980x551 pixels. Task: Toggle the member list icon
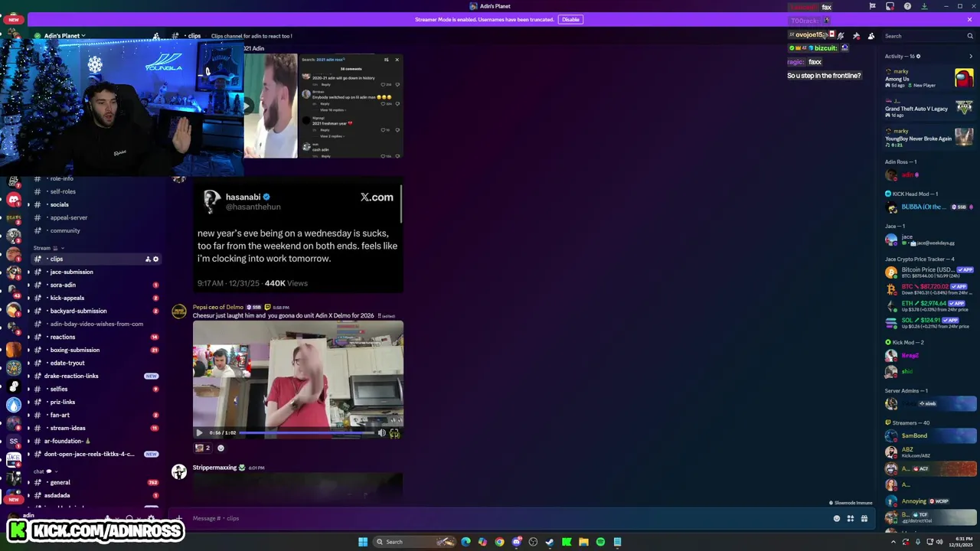click(871, 36)
